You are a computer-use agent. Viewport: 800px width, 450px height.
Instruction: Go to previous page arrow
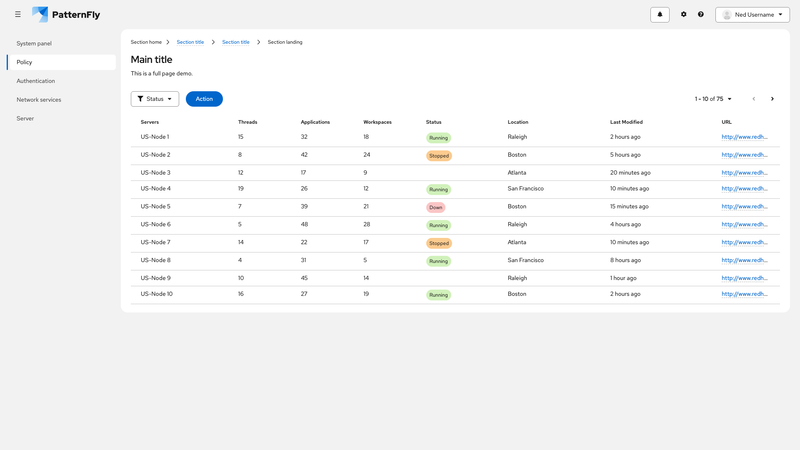(754, 99)
